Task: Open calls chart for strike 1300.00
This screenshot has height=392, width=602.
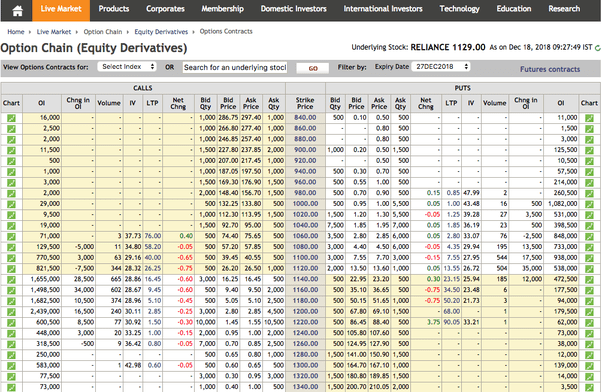Action: tap(11, 366)
